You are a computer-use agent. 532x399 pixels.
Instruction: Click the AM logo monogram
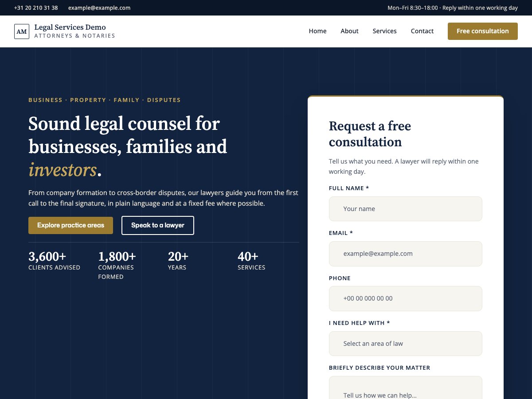click(x=22, y=31)
